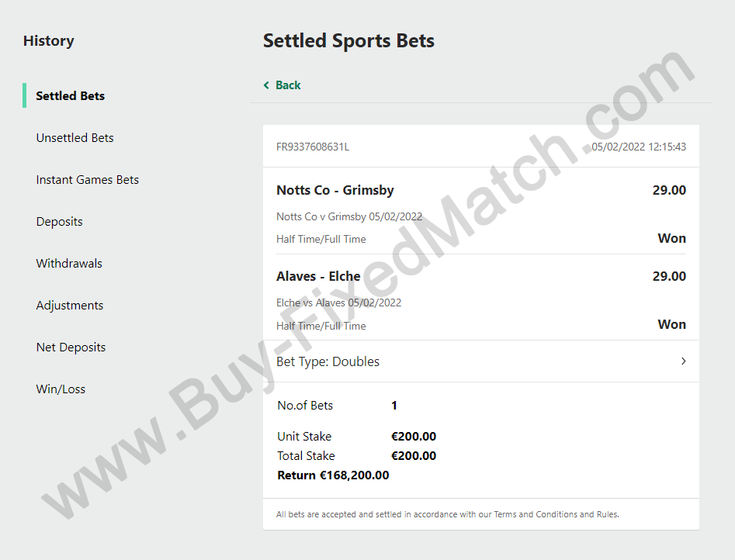
Task: Click the bet timestamp 05/02/2022 12:15:43
Action: click(639, 147)
